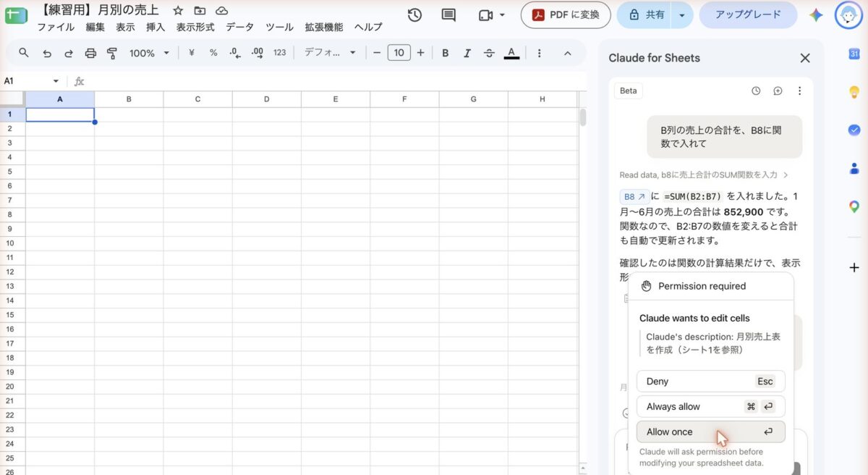Format as percent

point(213,53)
